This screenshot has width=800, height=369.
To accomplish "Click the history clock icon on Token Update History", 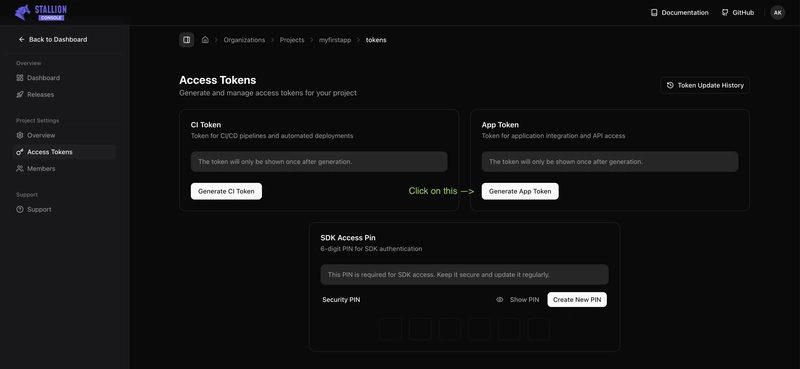I will (x=670, y=85).
